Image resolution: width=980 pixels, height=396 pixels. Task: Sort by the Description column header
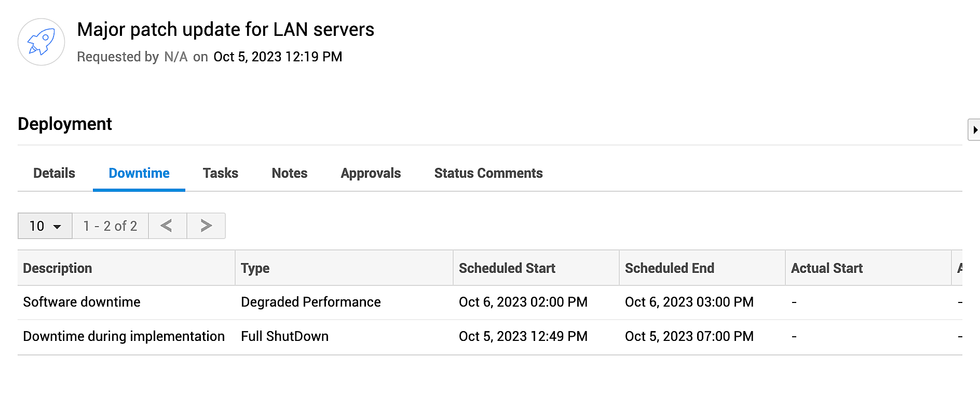click(58, 268)
